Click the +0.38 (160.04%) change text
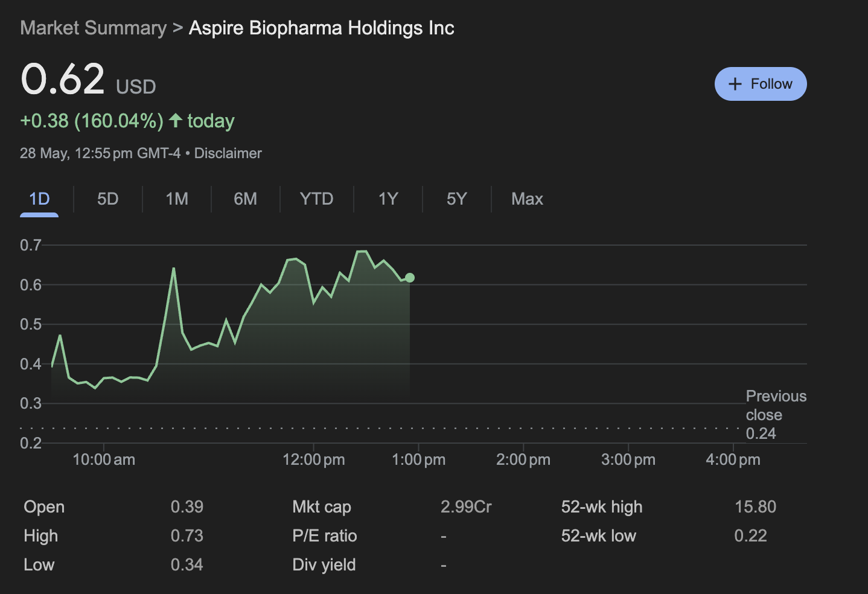868x594 pixels. (92, 121)
